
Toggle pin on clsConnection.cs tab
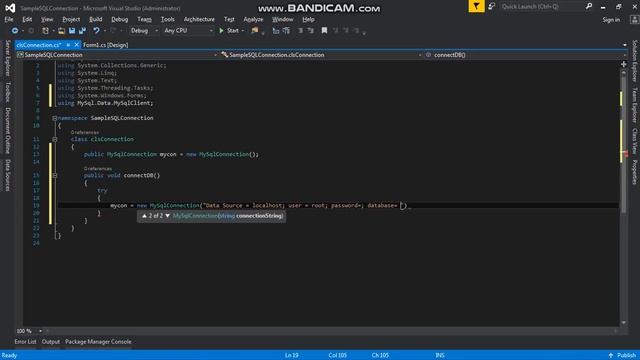(x=68, y=45)
